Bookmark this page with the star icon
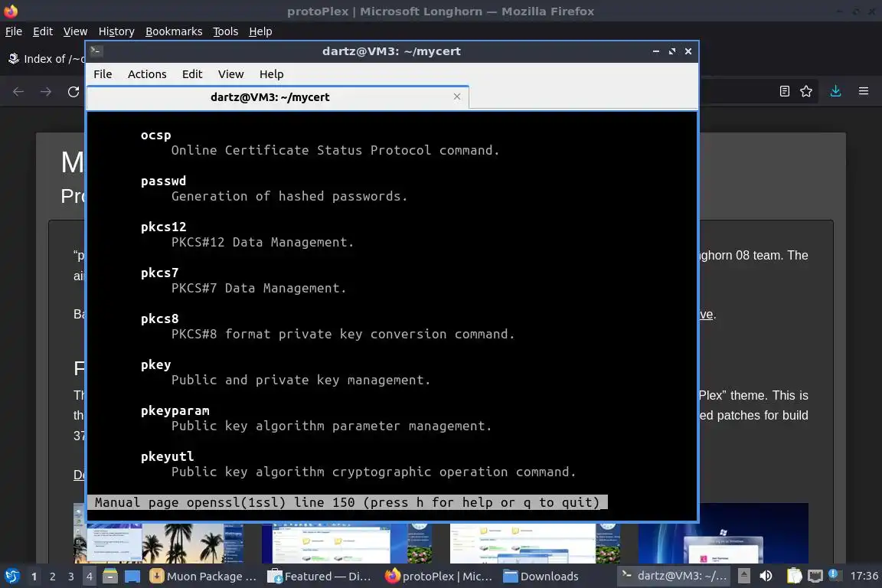The image size is (882, 588). [x=806, y=91]
